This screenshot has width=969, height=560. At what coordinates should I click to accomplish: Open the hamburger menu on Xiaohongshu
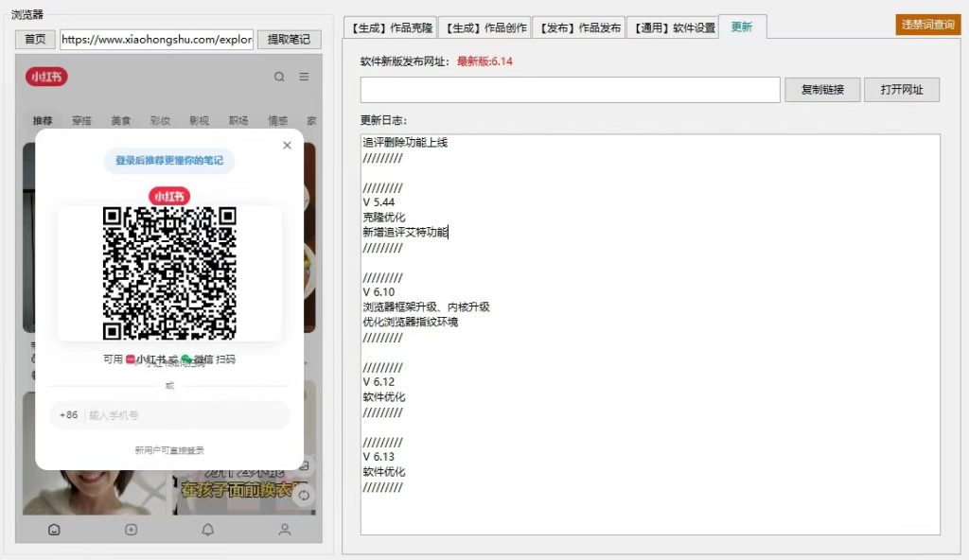(305, 77)
